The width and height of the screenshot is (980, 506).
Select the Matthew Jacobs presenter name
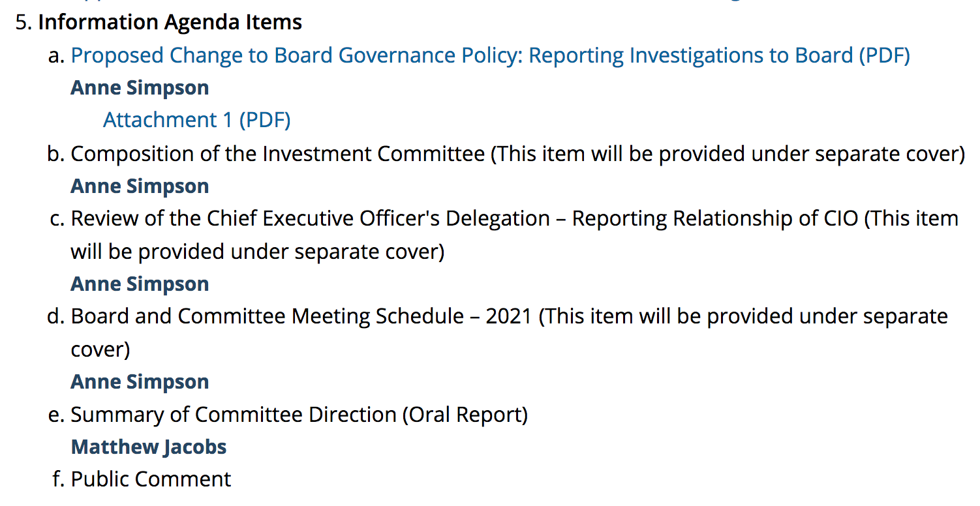click(149, 447)
